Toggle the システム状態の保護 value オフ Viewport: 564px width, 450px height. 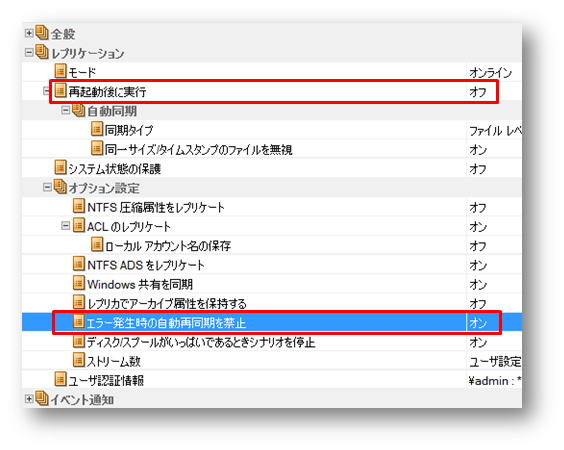[478, 169]
